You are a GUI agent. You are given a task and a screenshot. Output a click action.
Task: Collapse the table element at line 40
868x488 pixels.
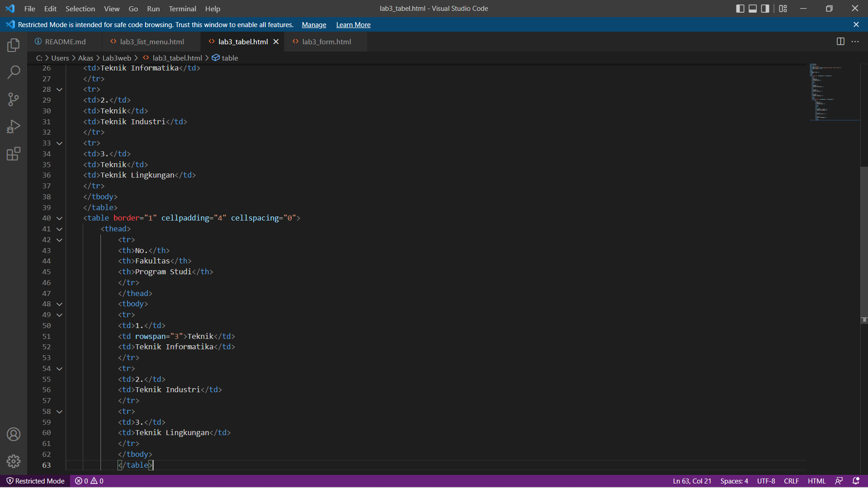[x=59, y=218]
